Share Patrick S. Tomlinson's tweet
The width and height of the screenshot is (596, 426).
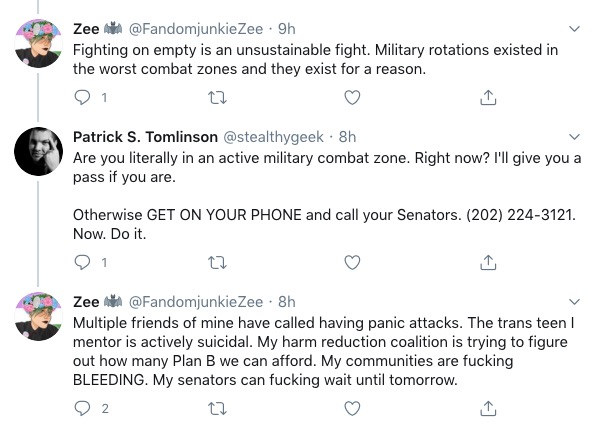pyautogui.click(x=488, y=262)
